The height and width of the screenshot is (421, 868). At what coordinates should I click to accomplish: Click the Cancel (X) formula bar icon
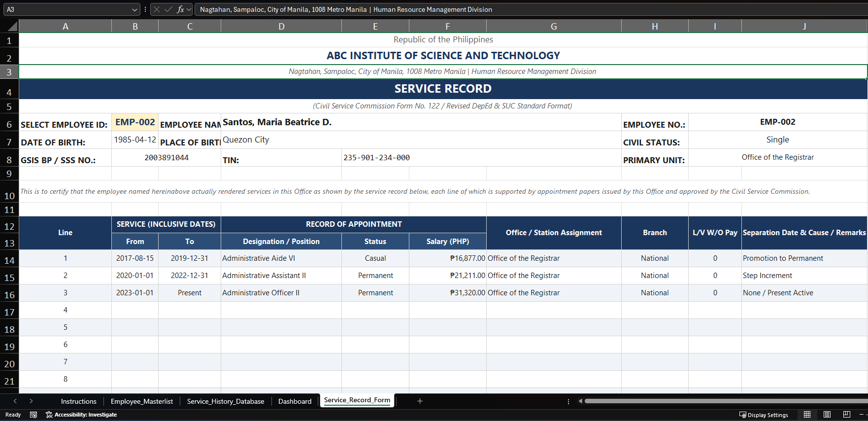[x=157, y=9]
